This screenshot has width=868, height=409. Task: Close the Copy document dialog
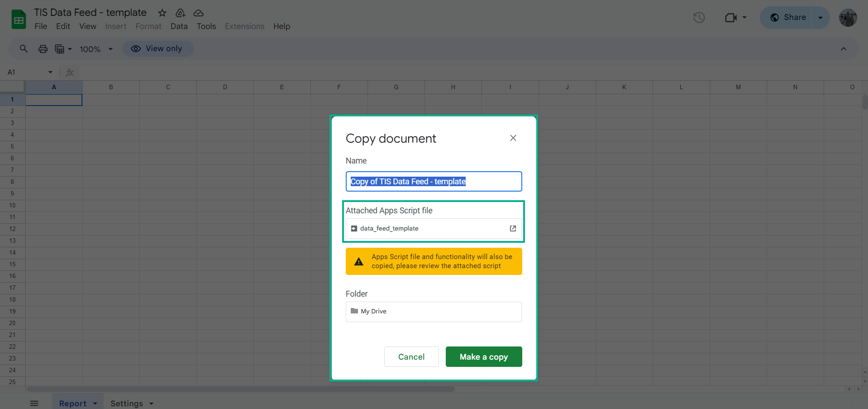click(x=513, y=138)
